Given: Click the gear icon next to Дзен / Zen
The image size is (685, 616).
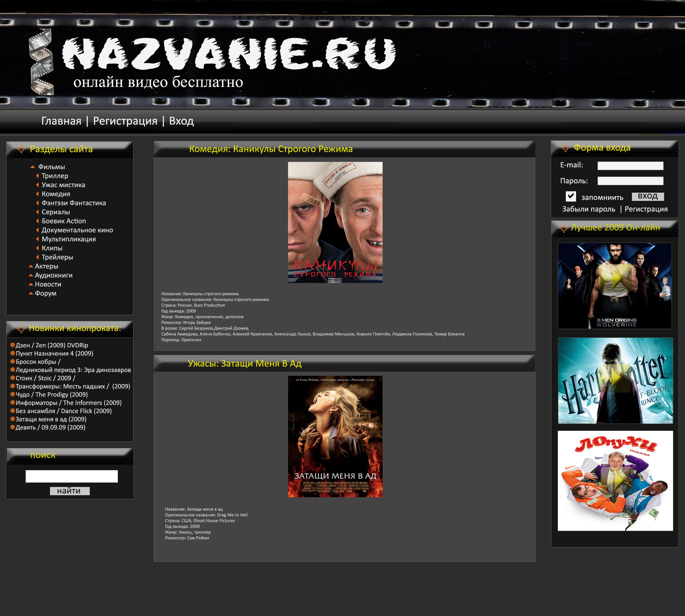Looking at the screenshot, I should [12, 345].
